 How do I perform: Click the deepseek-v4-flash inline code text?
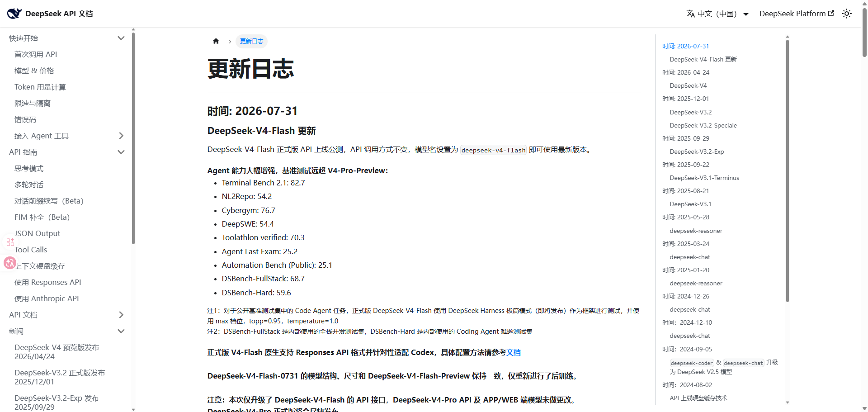[493, 150]
